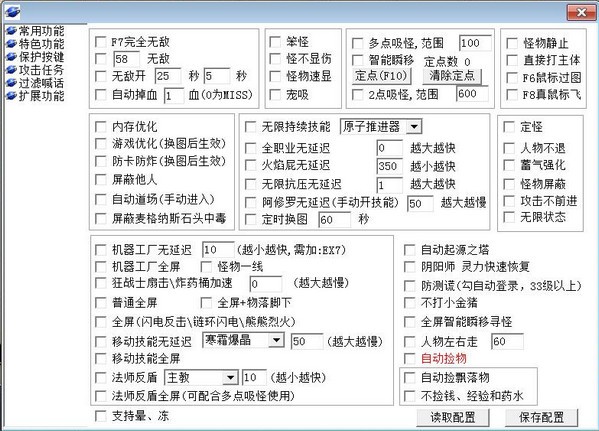599x431 pixels.
Task: Open the 特色功能 section
Action: 41,44
